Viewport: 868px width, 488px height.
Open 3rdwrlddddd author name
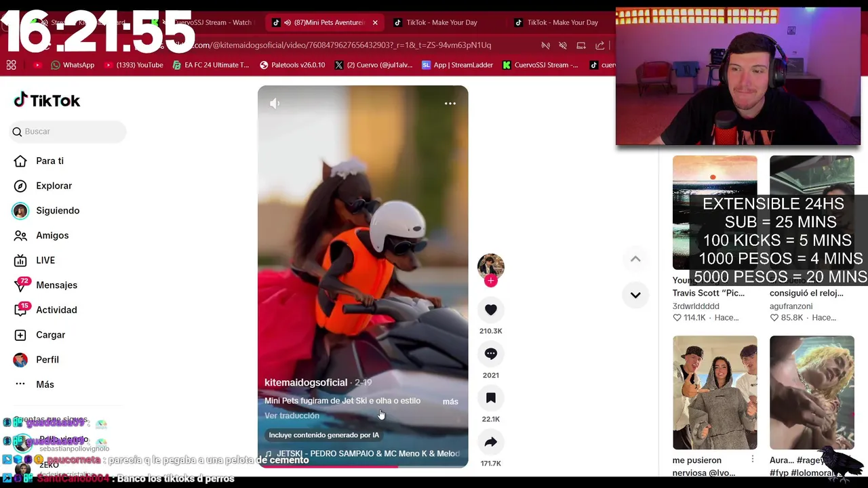point(696,306)
